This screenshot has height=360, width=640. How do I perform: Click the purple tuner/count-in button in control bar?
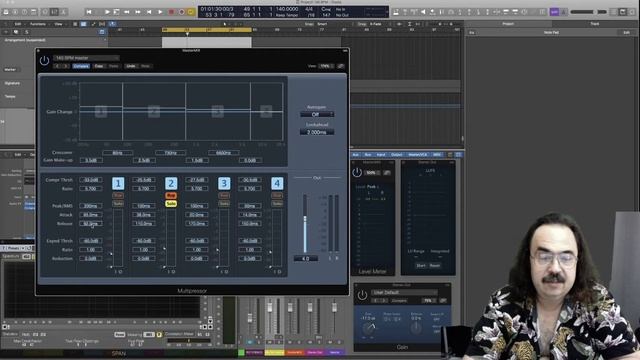point(554,12)
